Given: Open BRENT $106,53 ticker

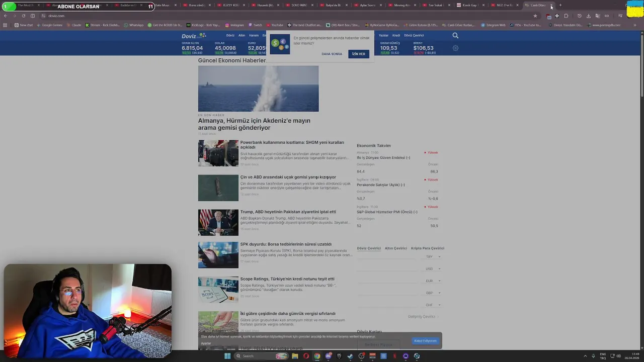Looking at the screenshot, I should [424, 48].
